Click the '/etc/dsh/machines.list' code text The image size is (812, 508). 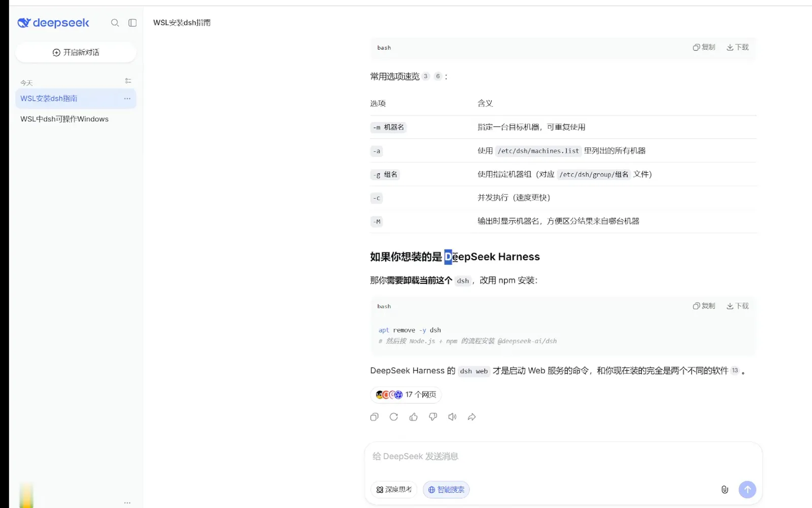(538, 151)
